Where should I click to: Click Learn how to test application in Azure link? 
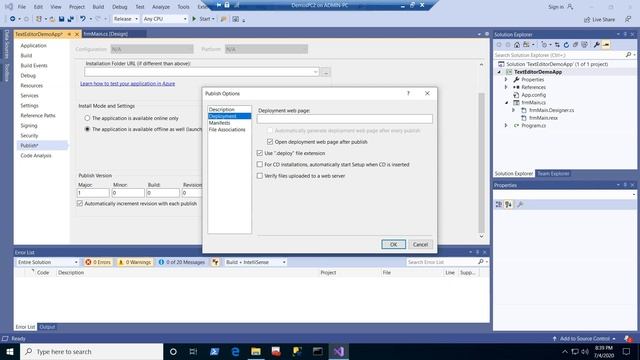[x=127, y=83]
